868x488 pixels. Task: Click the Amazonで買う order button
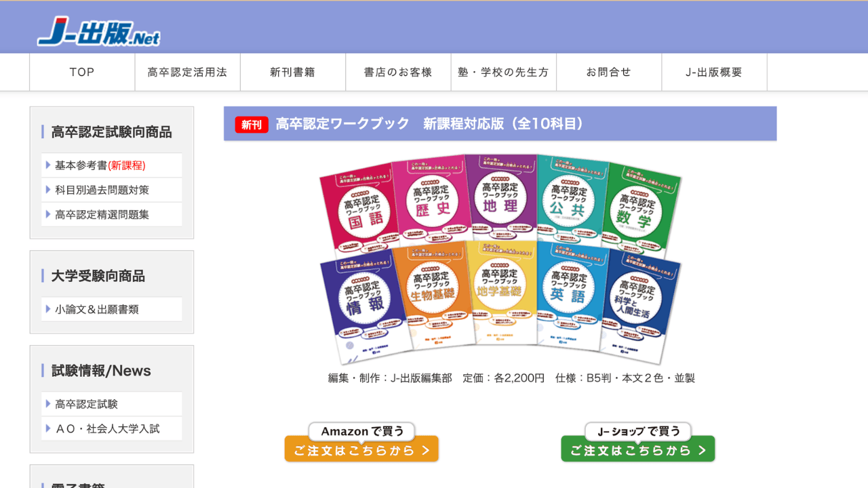pyautogui.click(x=361, y=443)
